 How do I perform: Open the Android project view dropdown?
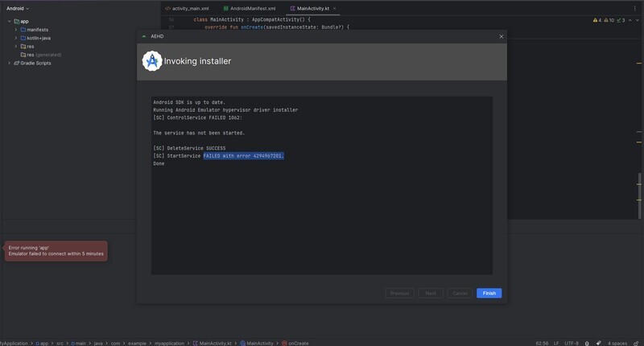(18, 8)
